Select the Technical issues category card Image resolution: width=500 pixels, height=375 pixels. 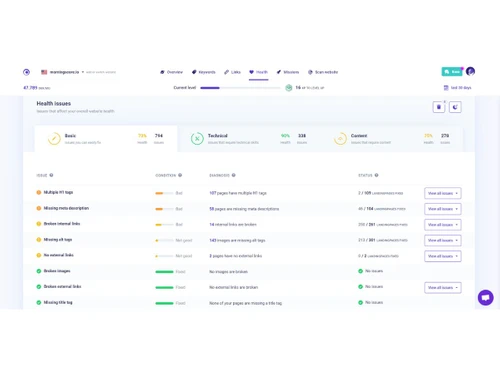point(249,139)
